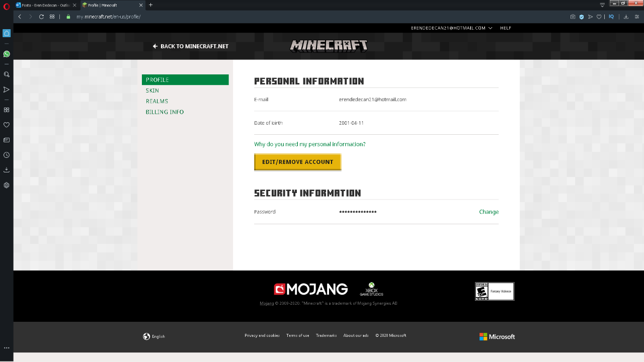Open My Flow in the sidebar
The width and height of the screenshot is (644, 362).
pos(7,89)
